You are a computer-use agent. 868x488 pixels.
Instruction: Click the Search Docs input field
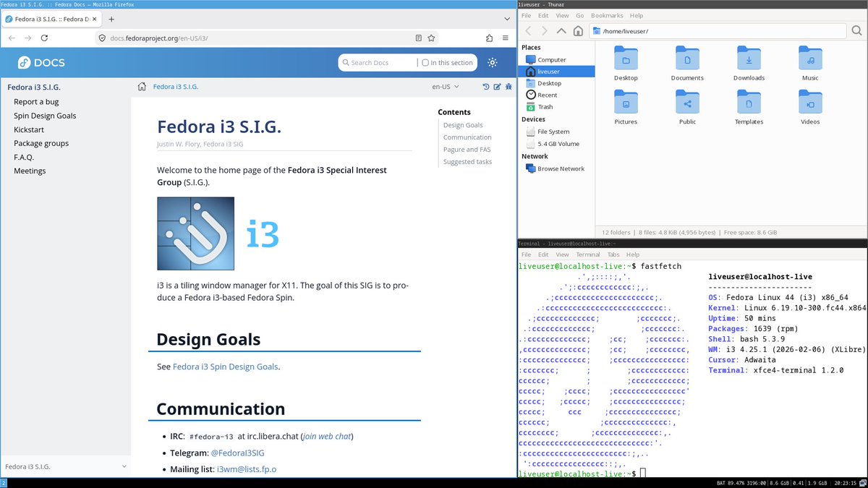(x=379, y=63)
